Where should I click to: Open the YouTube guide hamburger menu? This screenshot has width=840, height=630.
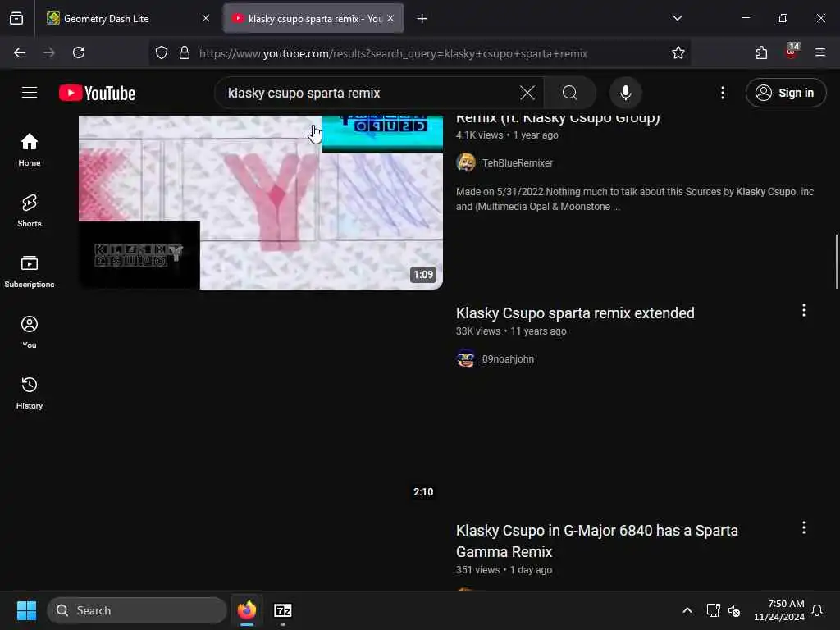pos(30,93)
